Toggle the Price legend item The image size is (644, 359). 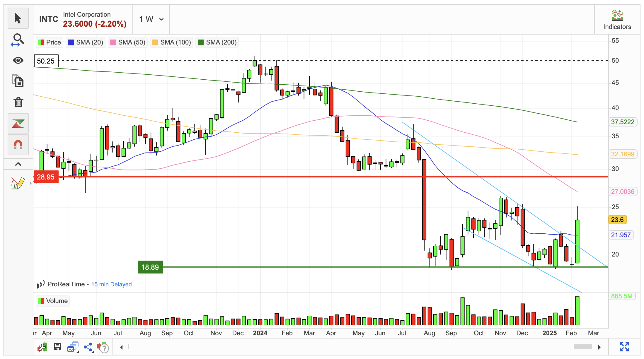(50, 42)
